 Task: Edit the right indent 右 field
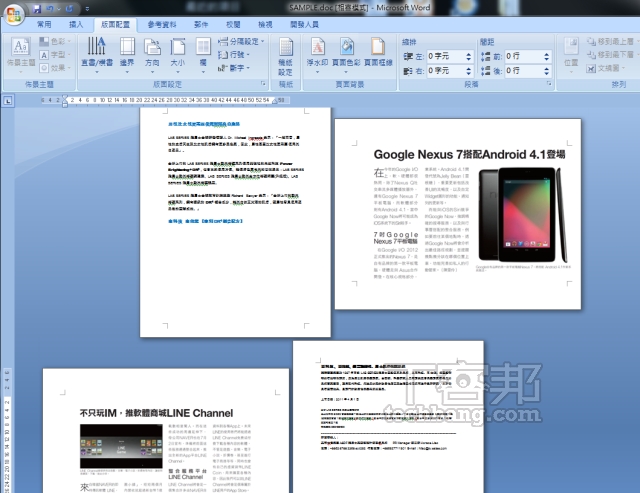tap(445, 71)
